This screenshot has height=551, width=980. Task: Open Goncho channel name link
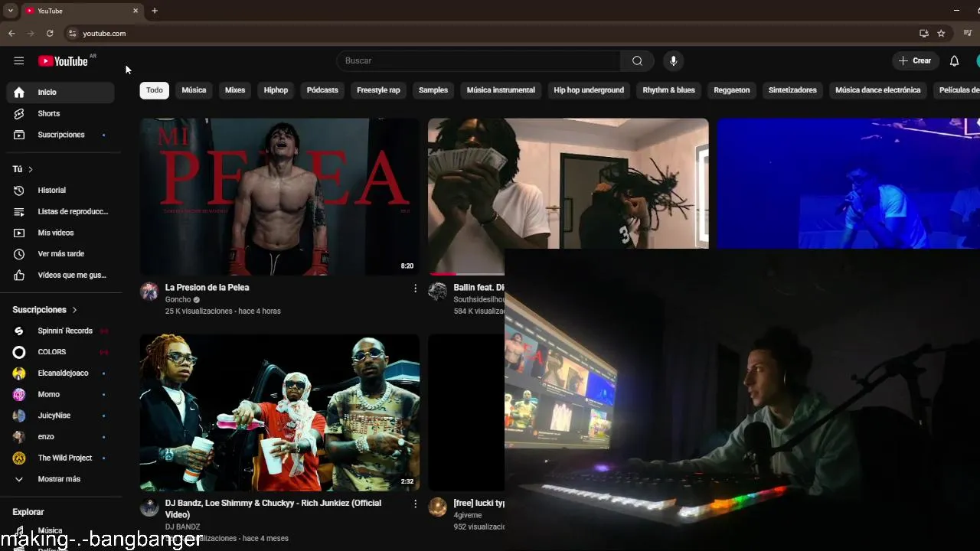click(178, 300)
